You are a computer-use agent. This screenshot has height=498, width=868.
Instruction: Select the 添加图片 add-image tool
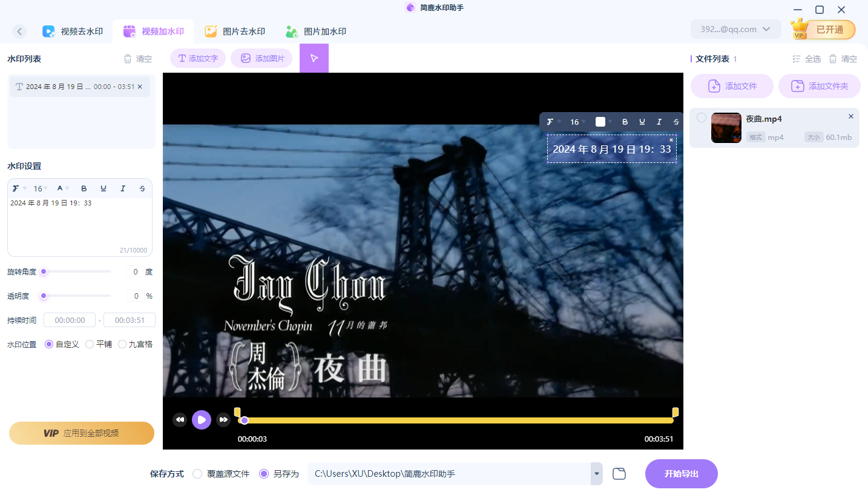pyautogui.click(x=261, y=58)
